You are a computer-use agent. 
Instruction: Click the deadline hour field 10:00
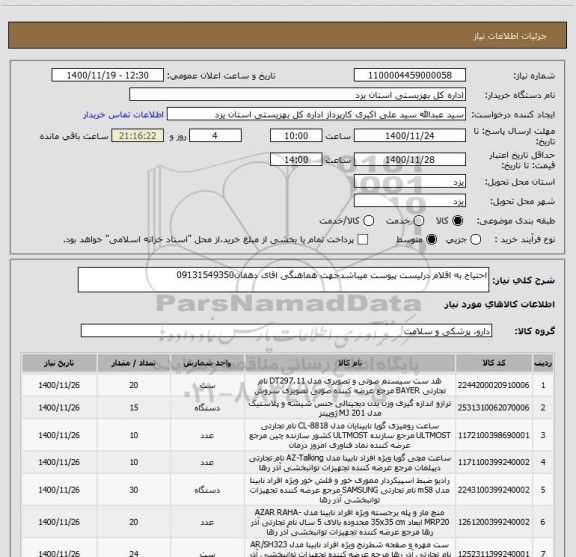(x=296, y=136)
